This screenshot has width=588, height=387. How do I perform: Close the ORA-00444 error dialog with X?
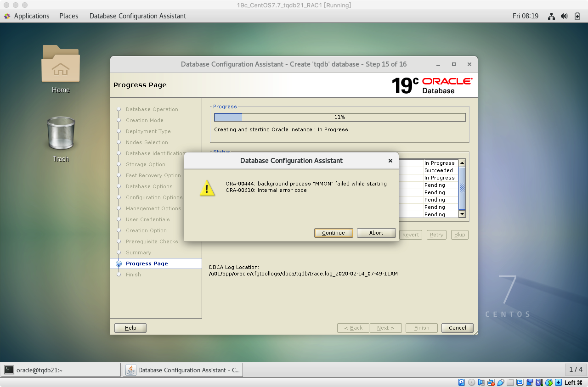390,161
